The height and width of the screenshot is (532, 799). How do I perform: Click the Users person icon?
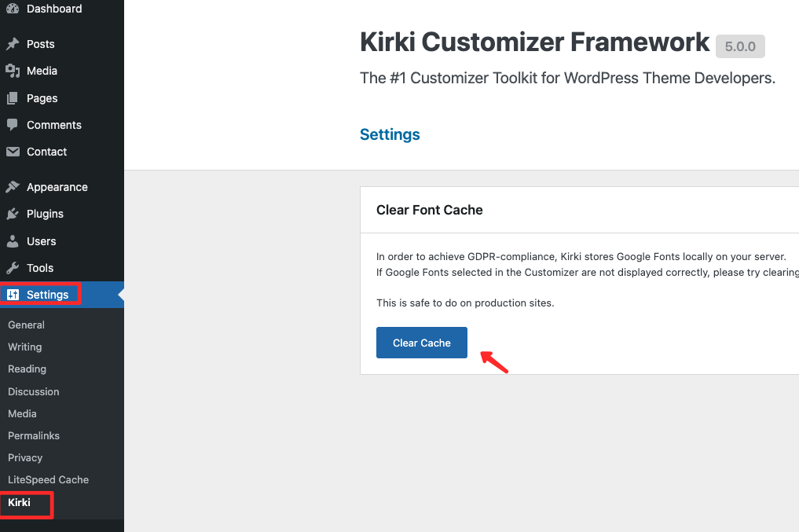(x=13, y=241)
